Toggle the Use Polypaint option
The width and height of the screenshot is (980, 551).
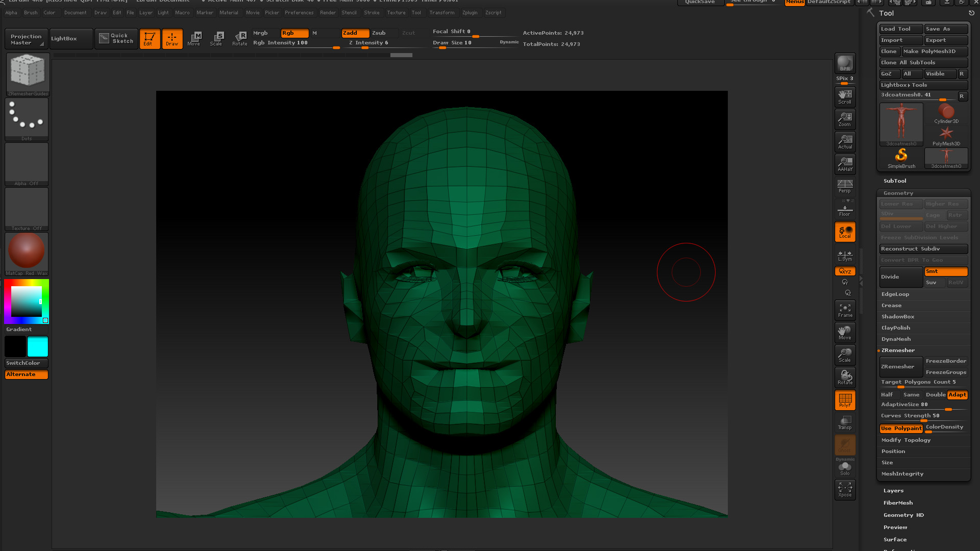click(x=901, y=429)
